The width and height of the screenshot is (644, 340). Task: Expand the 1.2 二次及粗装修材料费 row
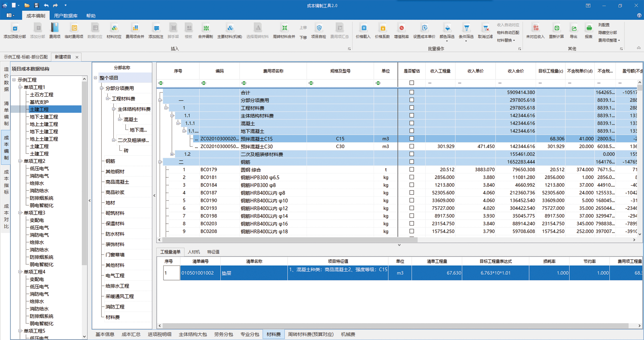coord(172,154)
